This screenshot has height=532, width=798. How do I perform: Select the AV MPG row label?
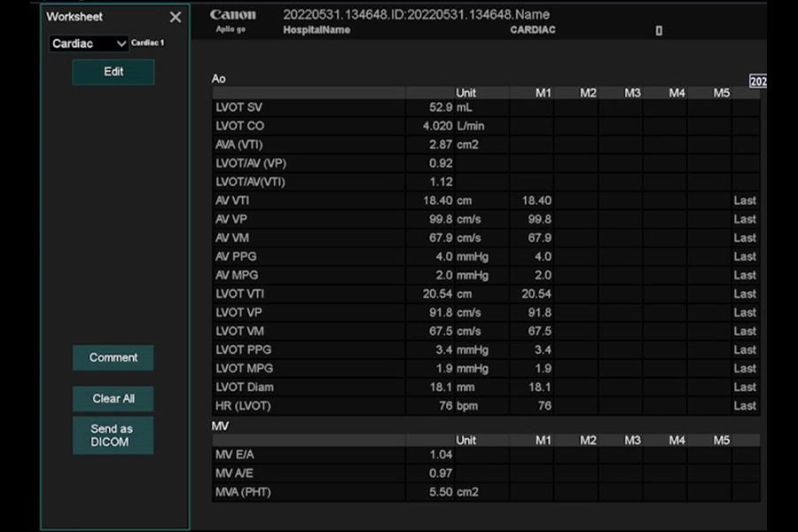(x=237, y=276)
